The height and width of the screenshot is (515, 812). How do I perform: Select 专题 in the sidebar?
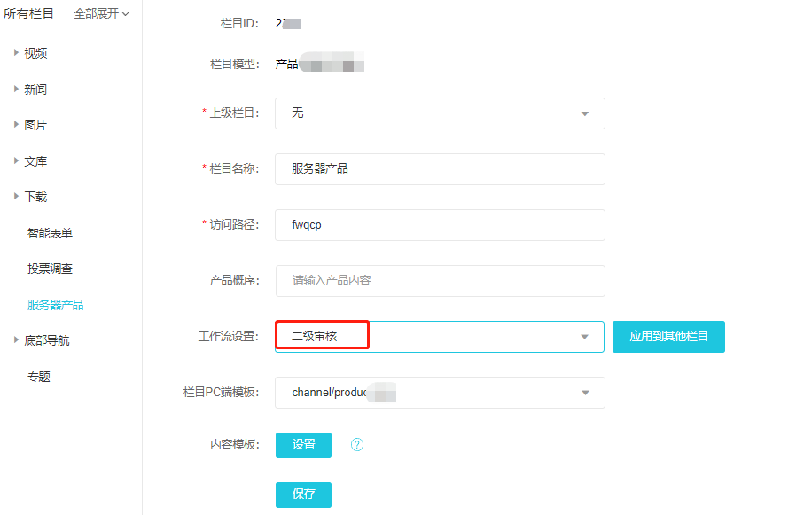click(x=39, y=377)
